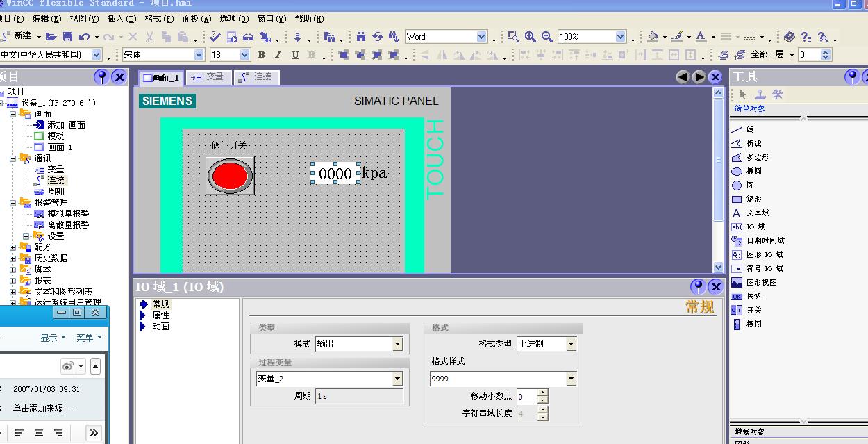
Task: Open the fill color paint bucket
Action: (652, 36)
